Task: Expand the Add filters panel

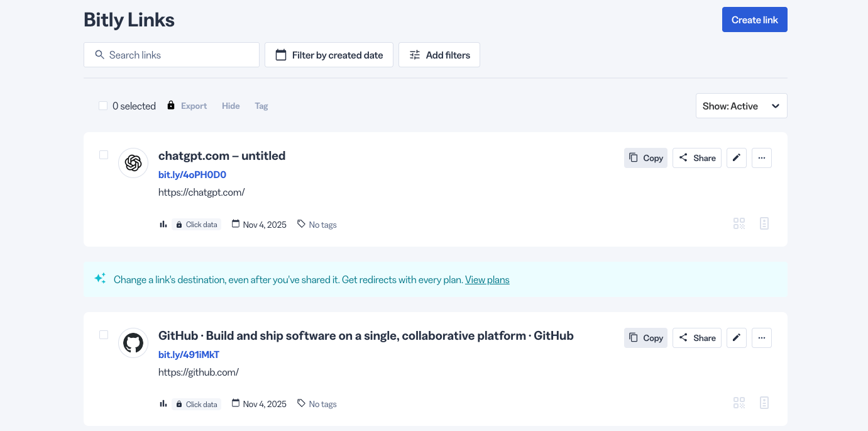Action: tap(439, 55)
